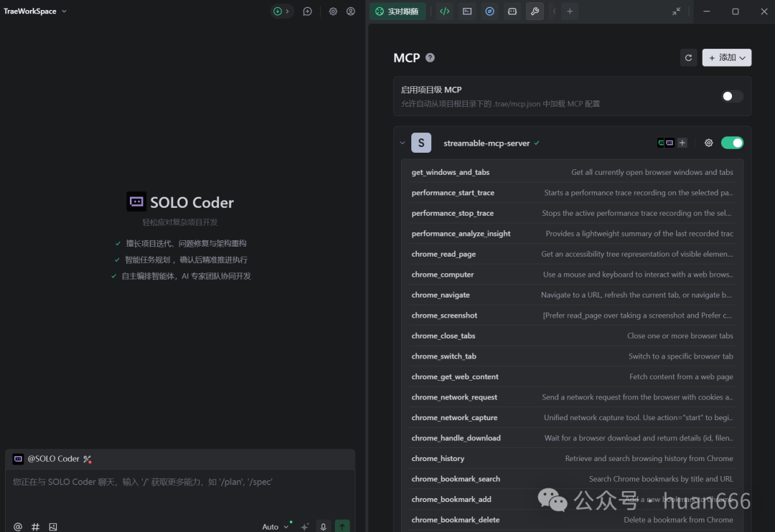
Task: Select the chrome_navigate tool row
Action: coord(572,295)
